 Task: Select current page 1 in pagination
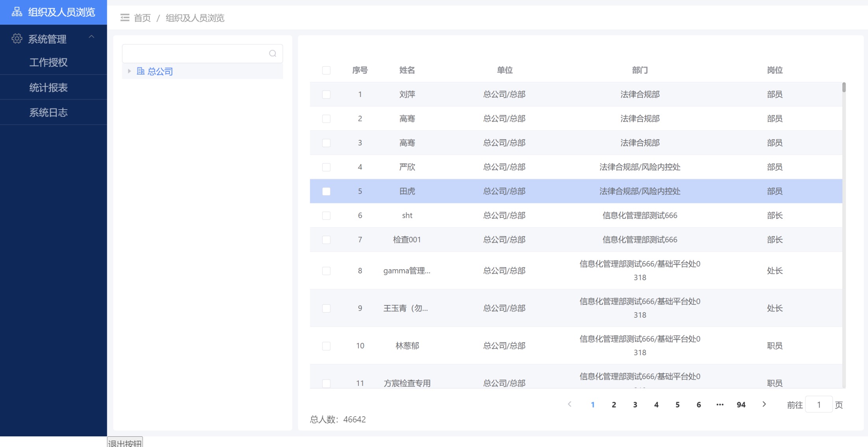[x=592, y=404]
